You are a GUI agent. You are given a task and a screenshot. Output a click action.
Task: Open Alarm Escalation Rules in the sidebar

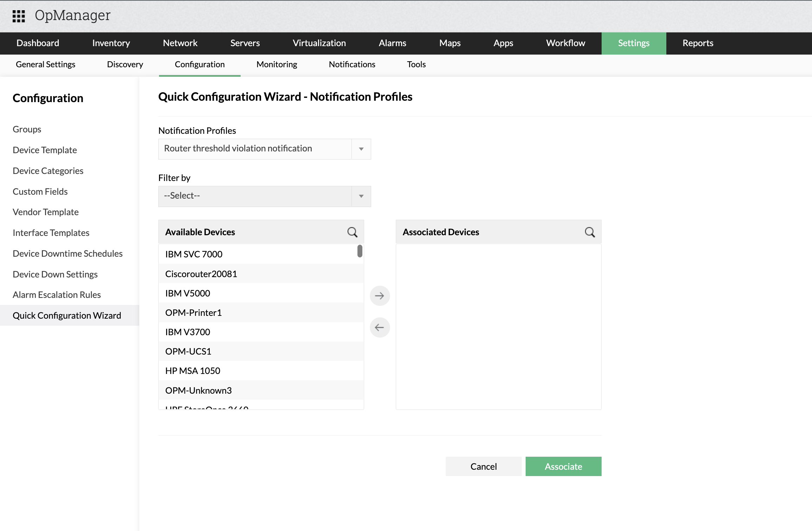click(57, 295)
